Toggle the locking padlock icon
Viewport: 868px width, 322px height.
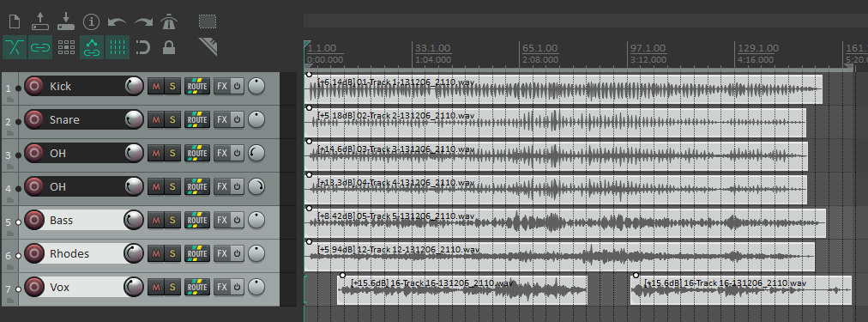tap(169, 48)
